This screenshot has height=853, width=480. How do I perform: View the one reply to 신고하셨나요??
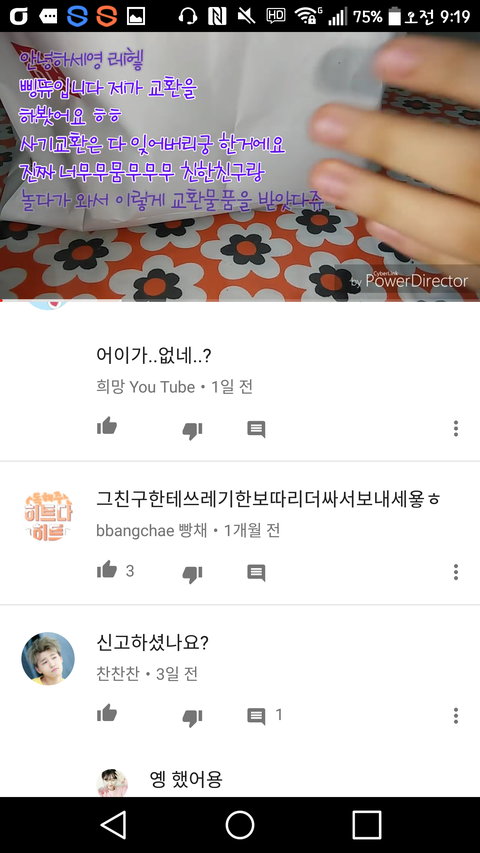coord(264,715)
